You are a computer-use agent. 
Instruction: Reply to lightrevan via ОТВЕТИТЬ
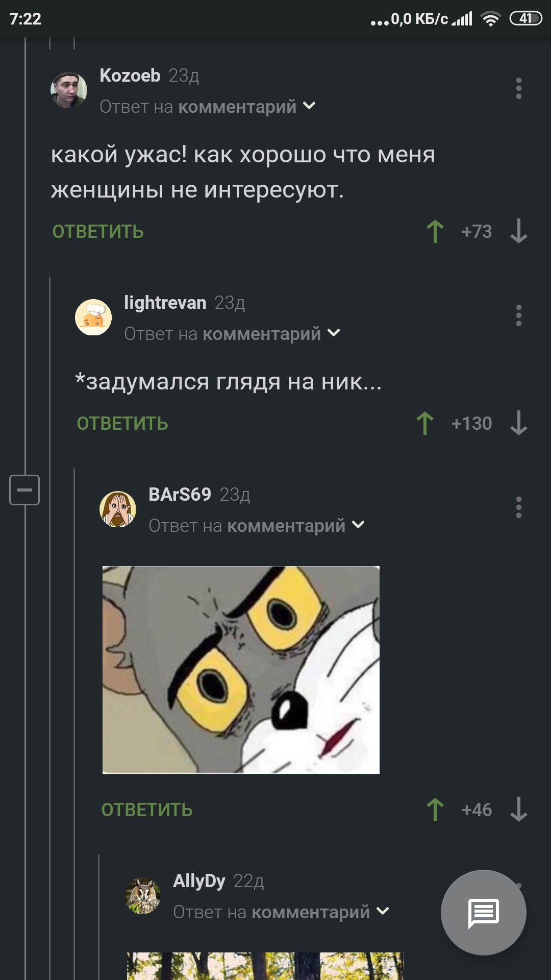coord(122,424)
